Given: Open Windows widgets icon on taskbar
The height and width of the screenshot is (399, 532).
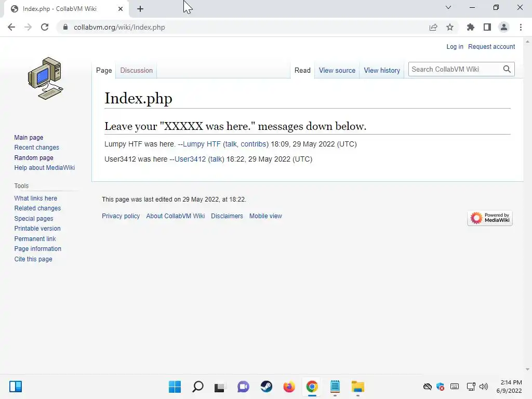Looking at the screenshot, I should 16,387.
